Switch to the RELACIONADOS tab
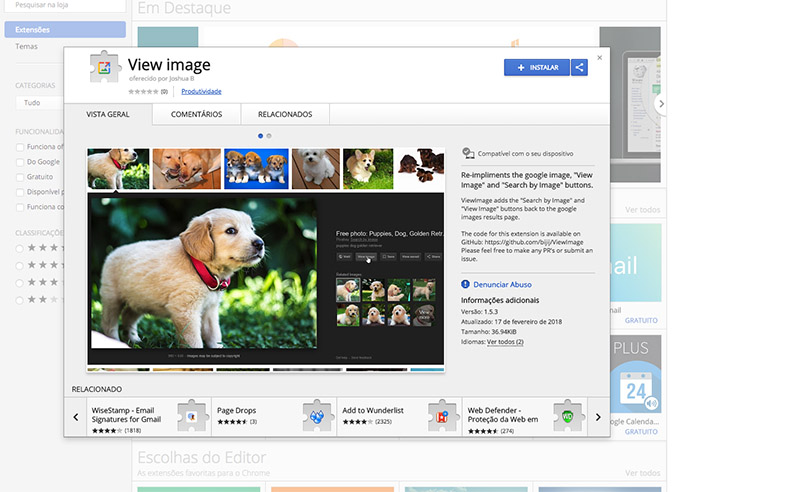The image size is (800, 492). [x=285, y=114]
